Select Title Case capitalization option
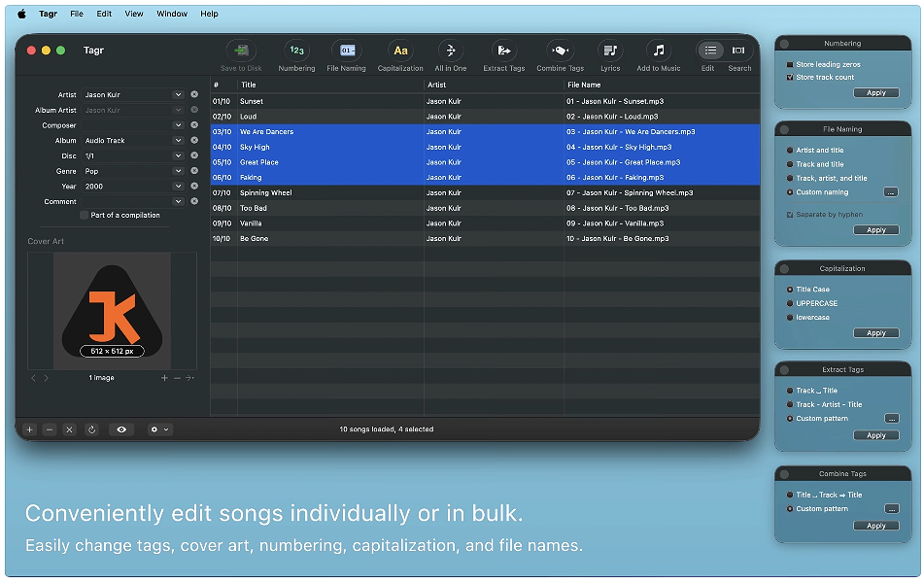The width and height of the screenshot is (924, 583). coord(790,290)
